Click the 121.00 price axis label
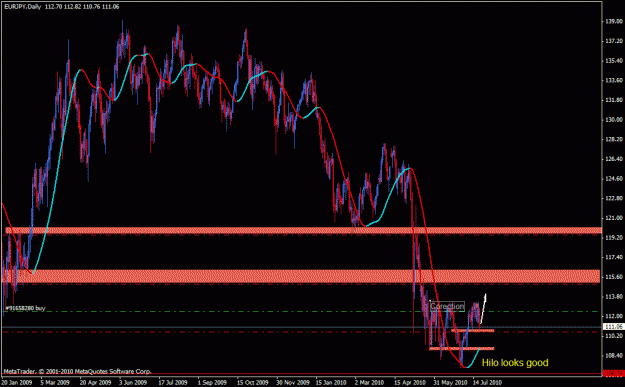Viewport: 625px width, 387px height. [614, 218]
